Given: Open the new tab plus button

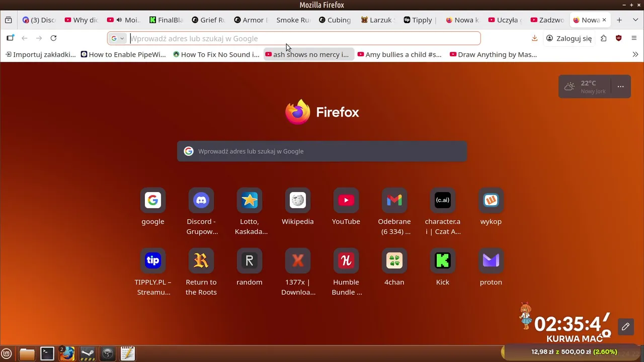Looking at the screenshot, I should [619, 20].
